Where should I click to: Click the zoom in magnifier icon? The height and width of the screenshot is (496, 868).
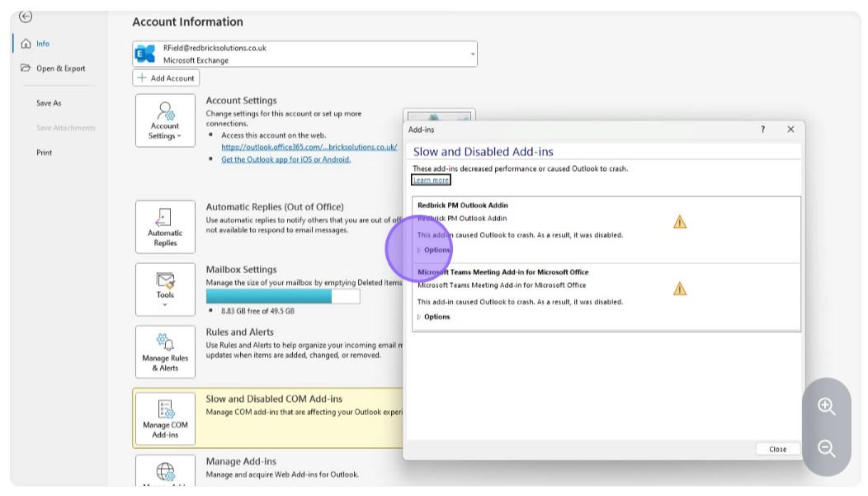tap(826, 406)
